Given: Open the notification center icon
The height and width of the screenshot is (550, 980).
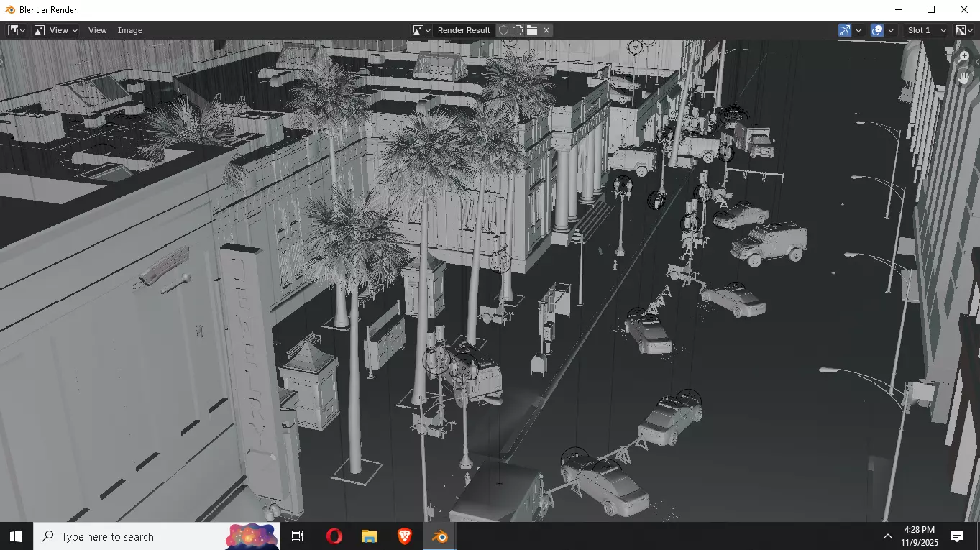Looking at the screenshot, I should click(x=957, y=536).
